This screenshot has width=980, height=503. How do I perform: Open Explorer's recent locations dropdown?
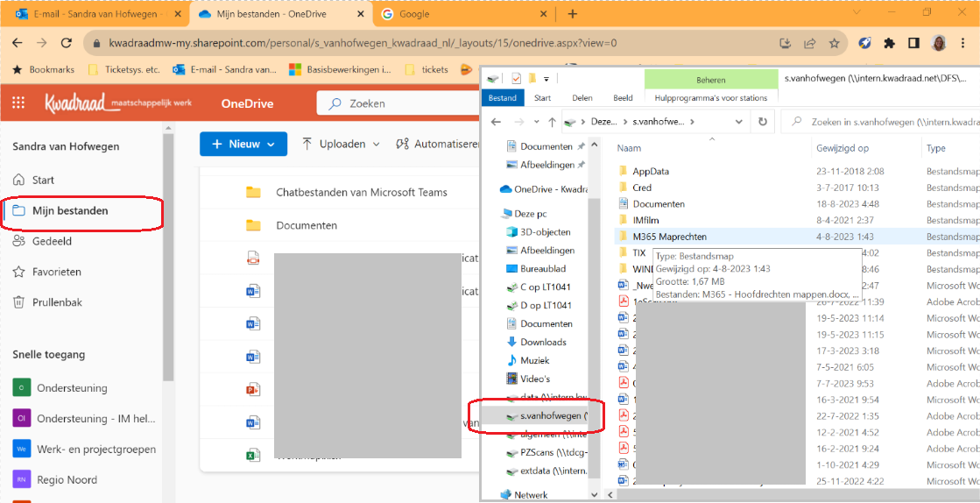537,122
